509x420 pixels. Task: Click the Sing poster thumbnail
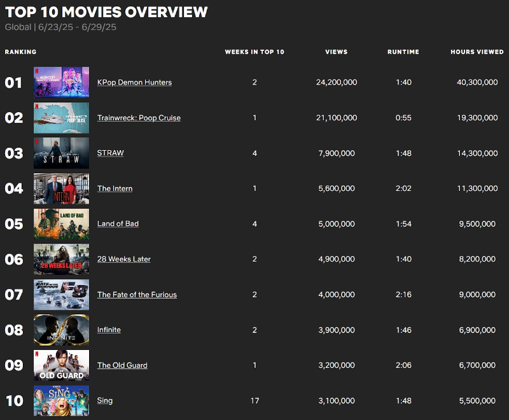click(x=61, y=400)
